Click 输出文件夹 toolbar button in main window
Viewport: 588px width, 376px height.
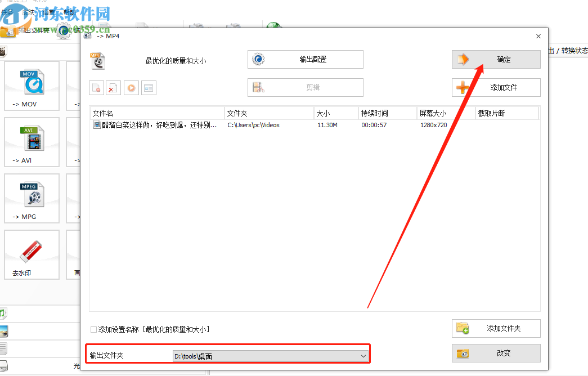[x=25, y=31]
